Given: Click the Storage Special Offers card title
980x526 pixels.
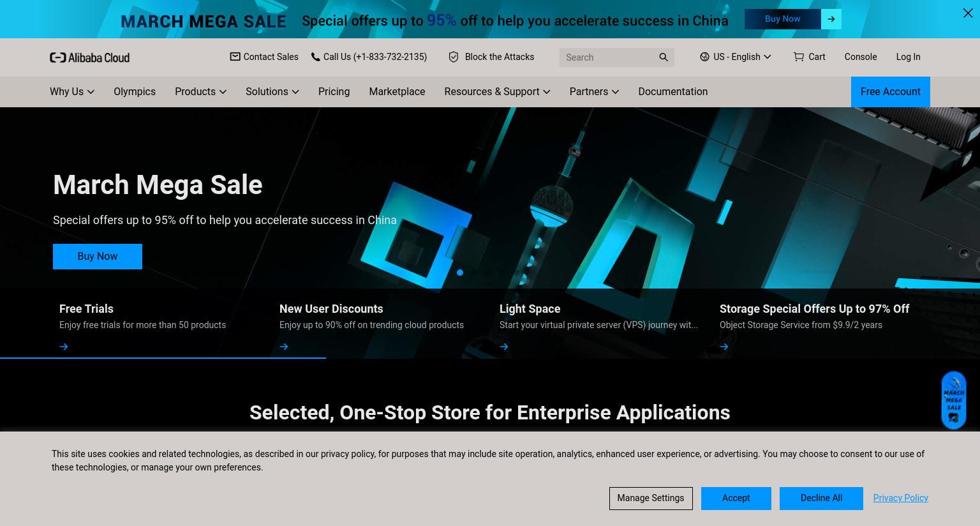Looking at the screenshot, I should [814, 309].
